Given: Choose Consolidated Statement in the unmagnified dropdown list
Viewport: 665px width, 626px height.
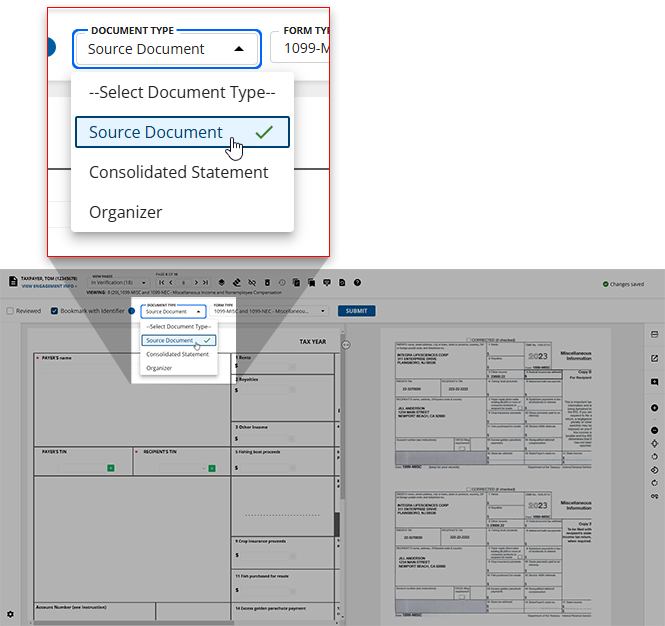Looking at the screenshot, I should [179, 354].
